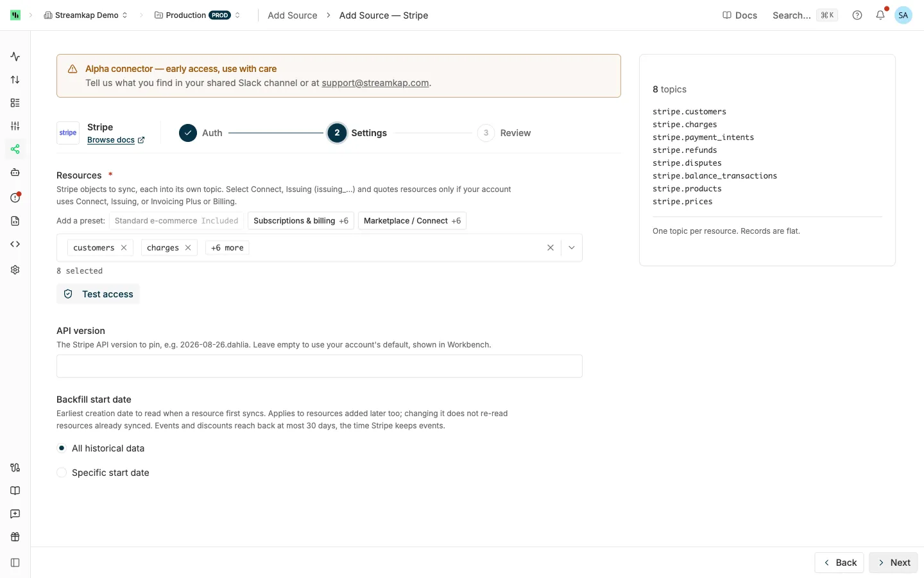Click the Next button
Screen dimensions: 924x578
pos(894,563)
